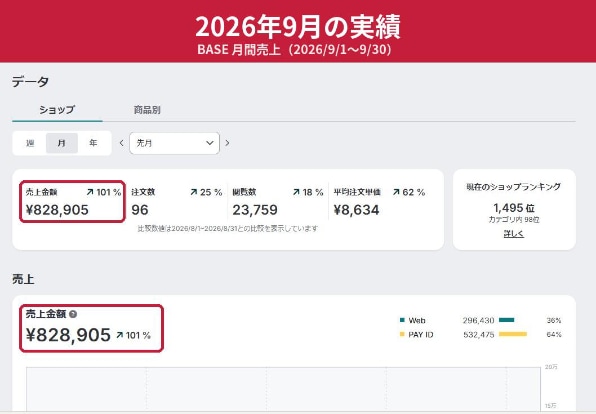This screenshot has width=596, height=414.
Task: Click the 62 % increase arrow for 平均注文単価
Action: click(x=396, y=192)
